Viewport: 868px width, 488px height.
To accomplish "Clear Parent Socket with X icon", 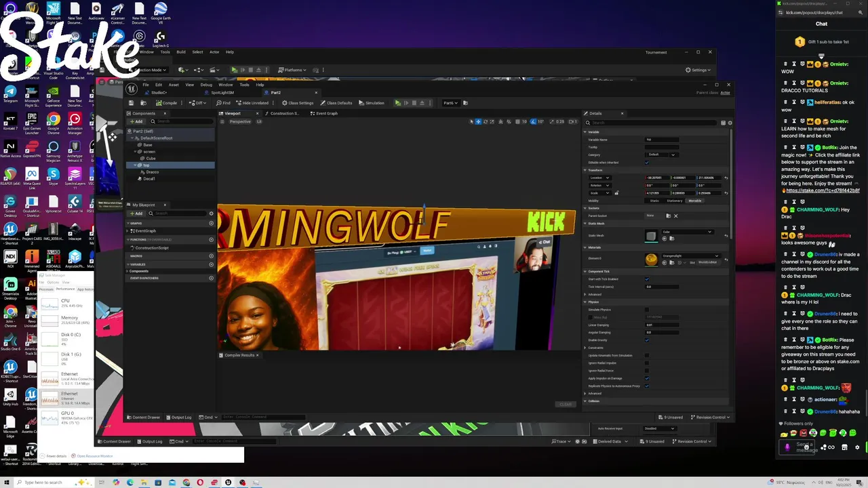I will tap(675, 216).
